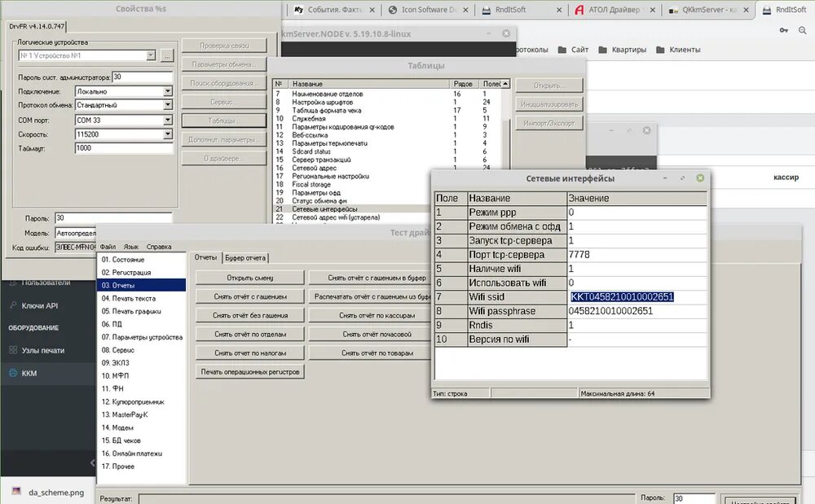815x504 pixels.
Task: Open the Сайт bookmark folder
Action: point(573,50)
